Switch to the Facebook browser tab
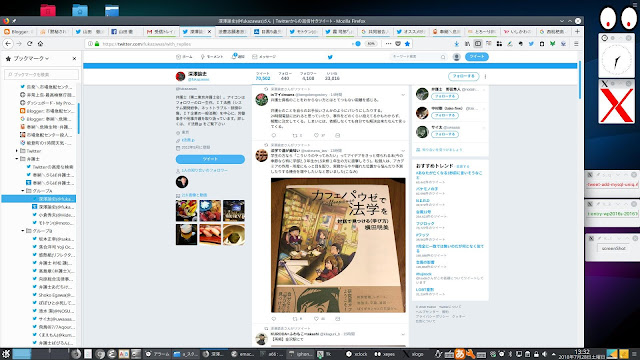This screenshot has width=640, height=360. coord(125,31)
